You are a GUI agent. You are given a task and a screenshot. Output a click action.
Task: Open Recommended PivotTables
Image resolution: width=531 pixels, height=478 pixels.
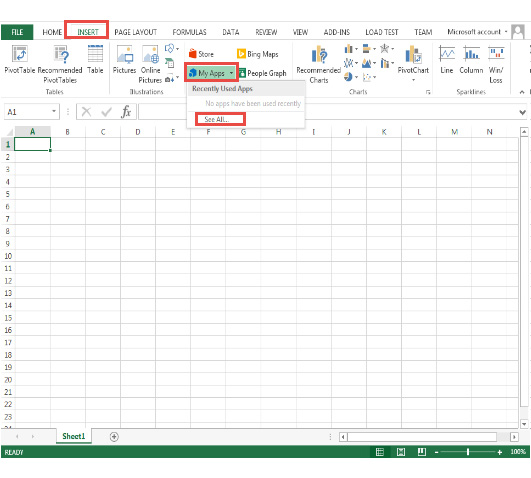tap(60, 64)
